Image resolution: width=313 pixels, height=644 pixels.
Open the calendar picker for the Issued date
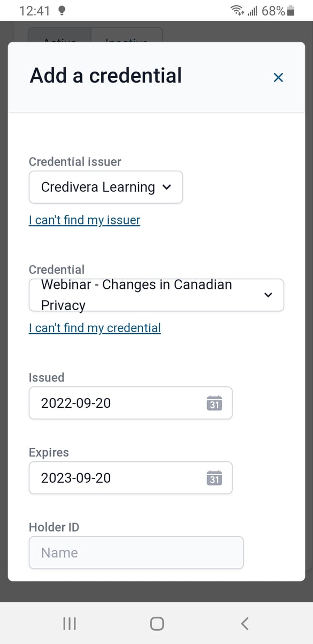click(x=214, y=403)
